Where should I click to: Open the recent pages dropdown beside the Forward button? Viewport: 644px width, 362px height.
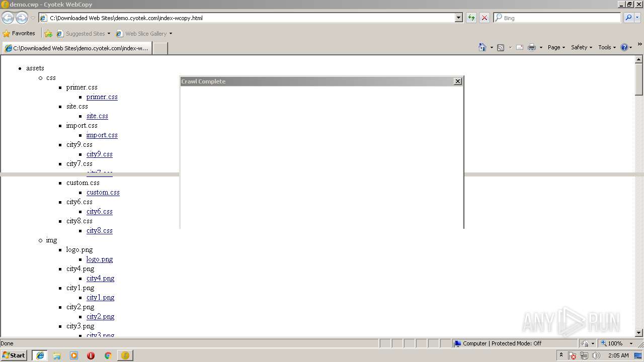click(x=33, y=18)
